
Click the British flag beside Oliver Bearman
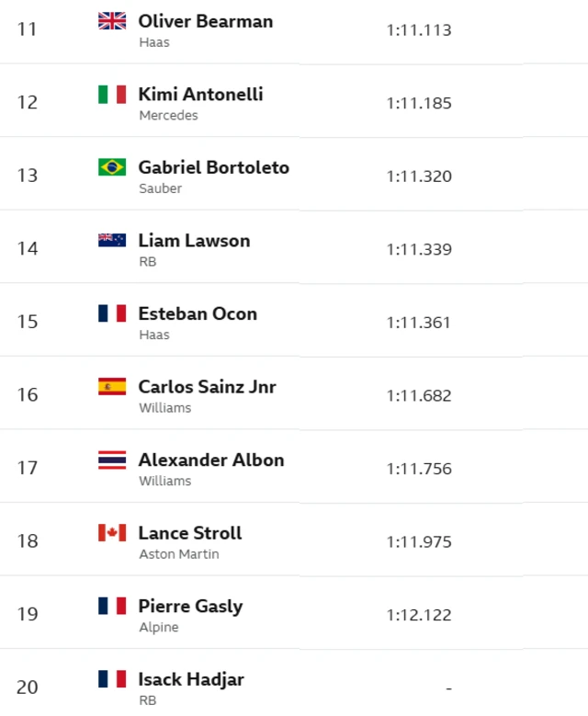[x=112, y=21]
